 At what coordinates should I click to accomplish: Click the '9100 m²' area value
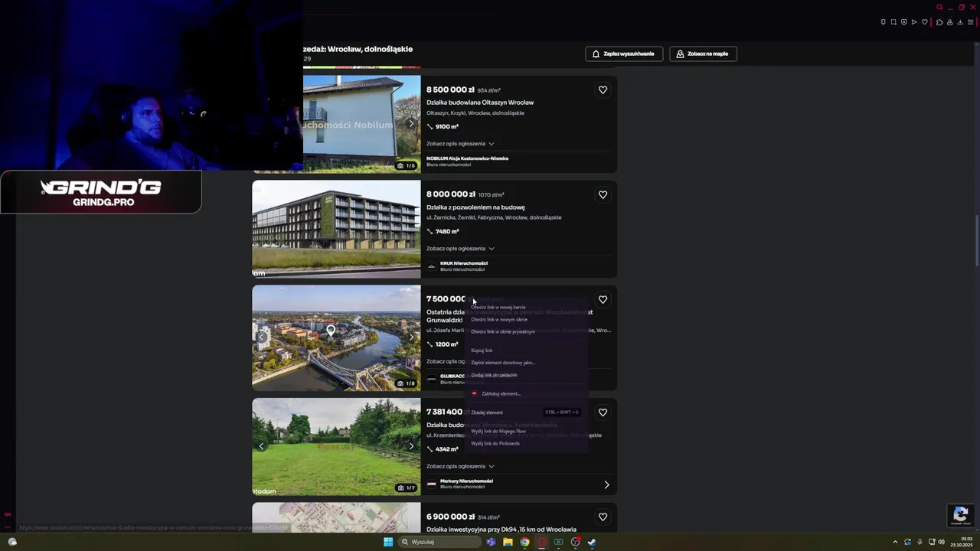tap(447, 127)
